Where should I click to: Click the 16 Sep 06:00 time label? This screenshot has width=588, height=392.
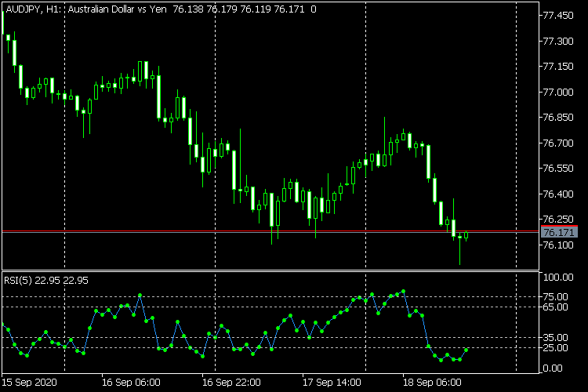click(x=131, y=383)
